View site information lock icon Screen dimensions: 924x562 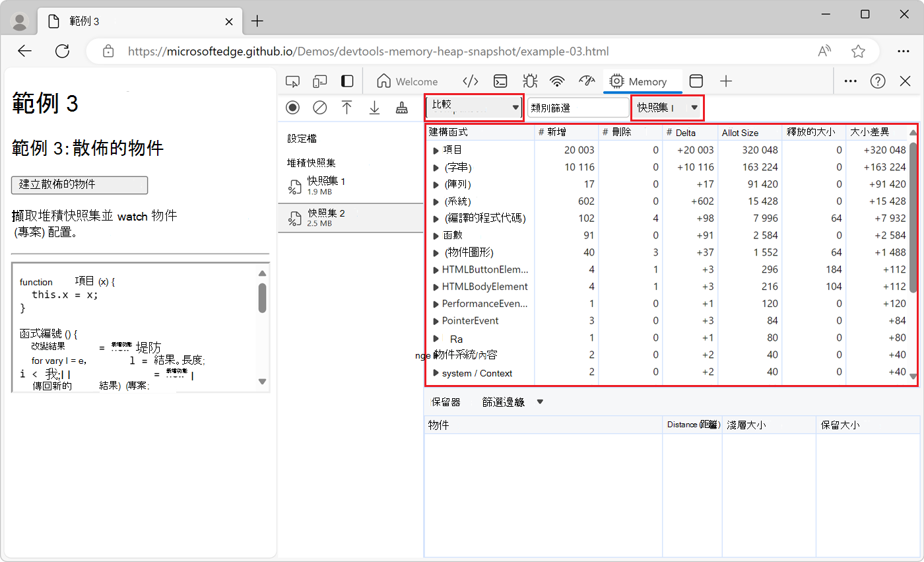tap(109, 52)
